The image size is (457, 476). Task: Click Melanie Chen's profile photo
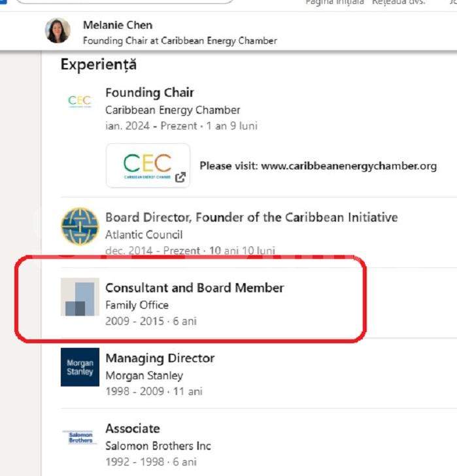point(58,31)
